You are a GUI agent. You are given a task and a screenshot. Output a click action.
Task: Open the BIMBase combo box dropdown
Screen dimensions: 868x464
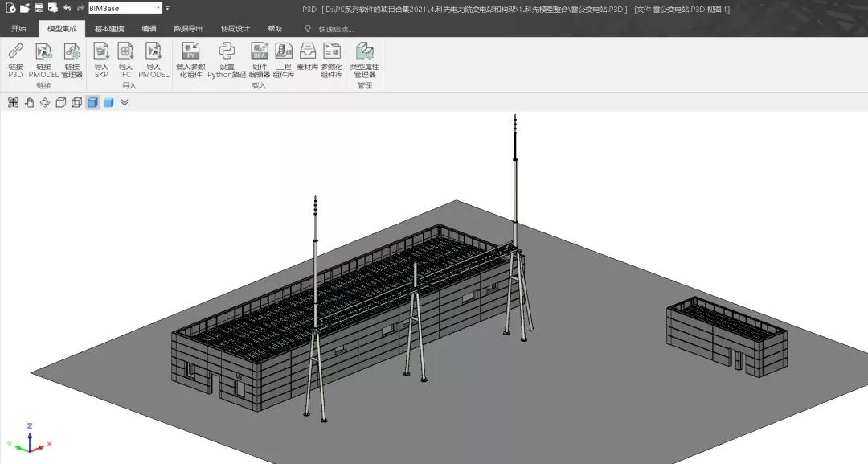coord(158,8)
